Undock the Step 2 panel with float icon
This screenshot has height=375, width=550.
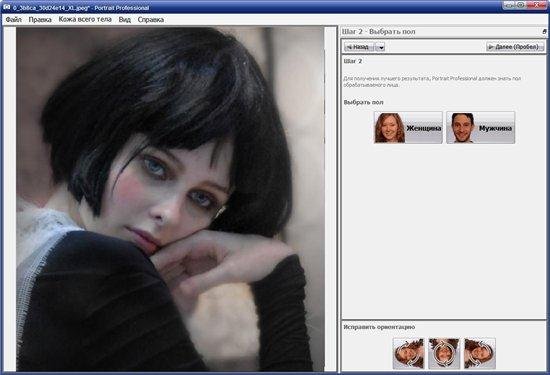pyautogui.click(x=544, y=32)
